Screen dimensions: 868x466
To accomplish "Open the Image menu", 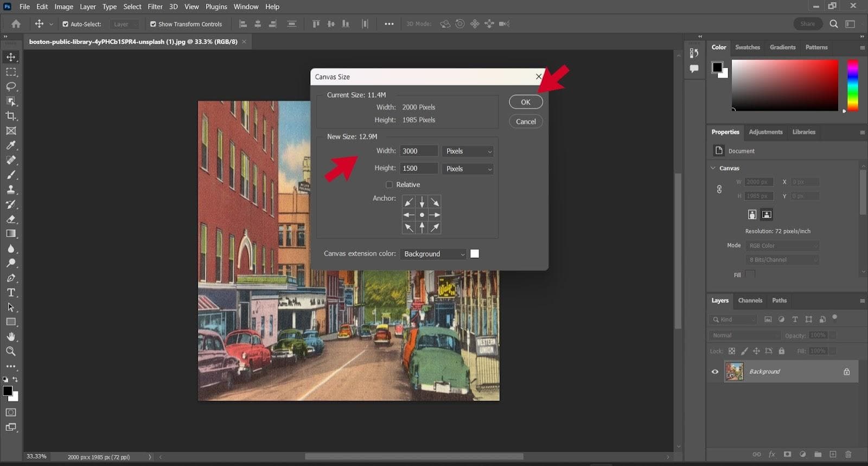I will point(63,7).
